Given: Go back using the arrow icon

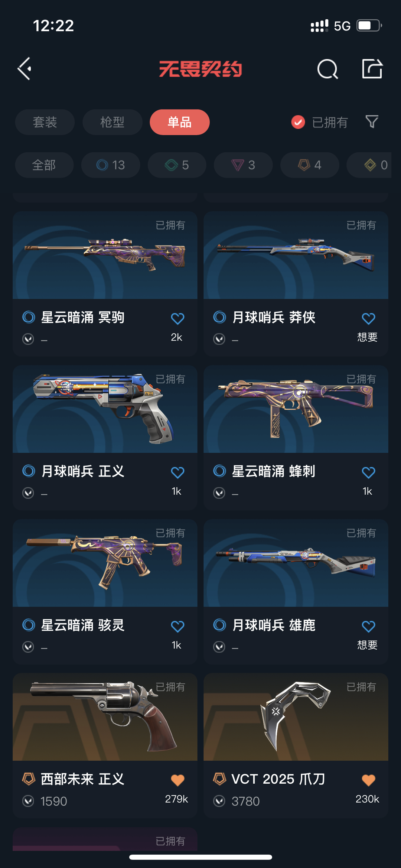Looking at the screenshot, I should coord(25,69).
